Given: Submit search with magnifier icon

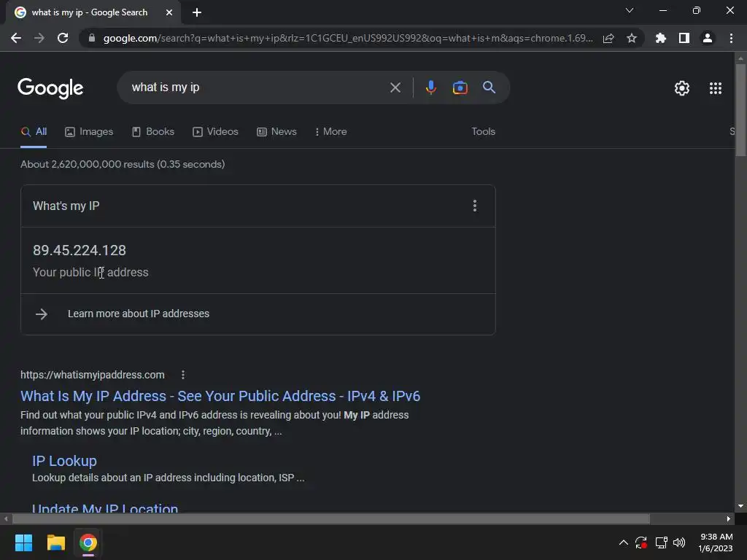Looking at the screenshot, I should click(489, 87).
